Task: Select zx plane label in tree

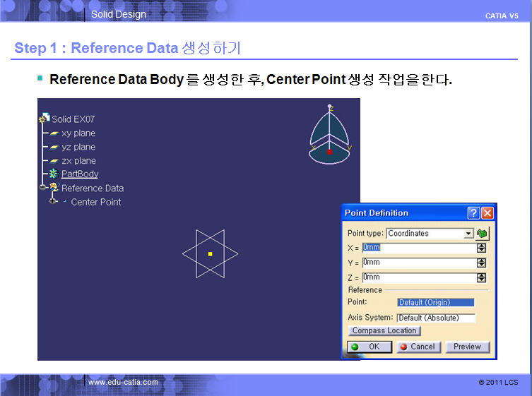Action: pyautogui.click(x=78, y=161)
